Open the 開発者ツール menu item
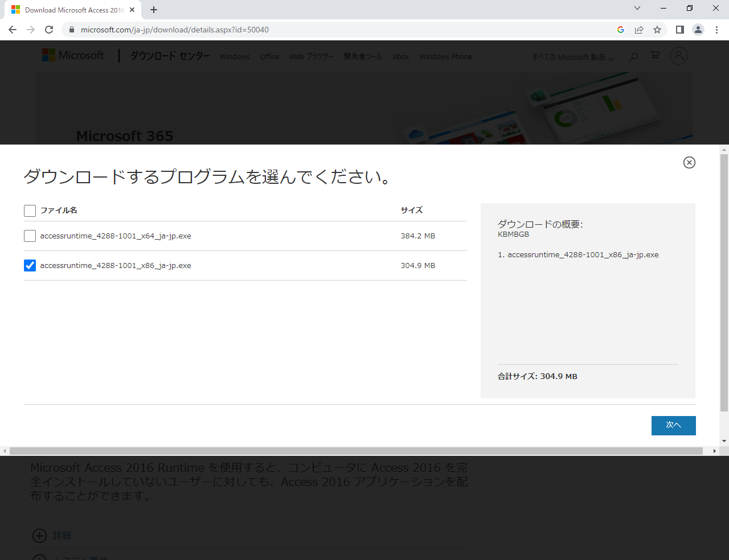Image resolution: width=729 pixels, height=560 pixels. (x=363, y=56)
